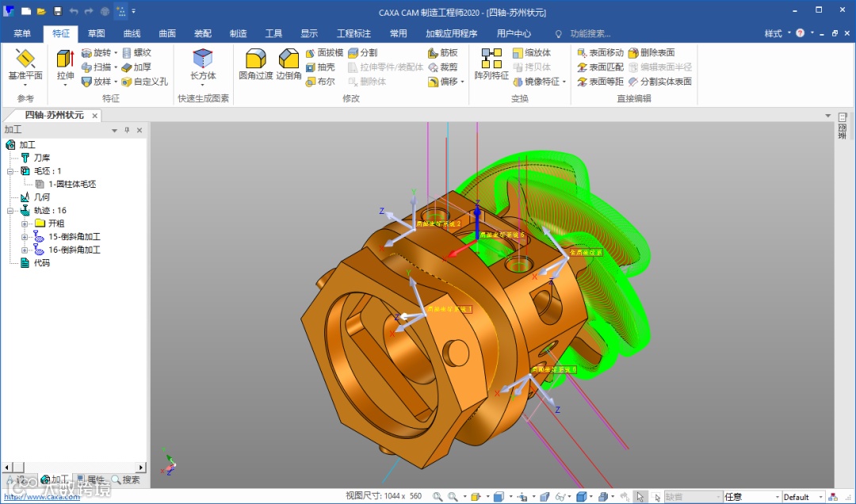
Task: Select the 放样 loft feature
Action: [x=96, y=82]
